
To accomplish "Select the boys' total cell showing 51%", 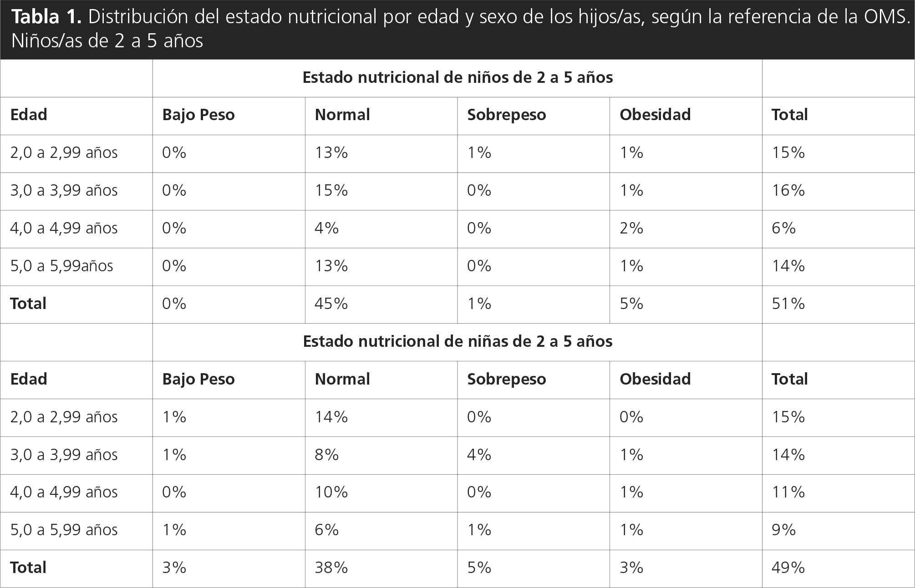I will (x=788, y=304).
